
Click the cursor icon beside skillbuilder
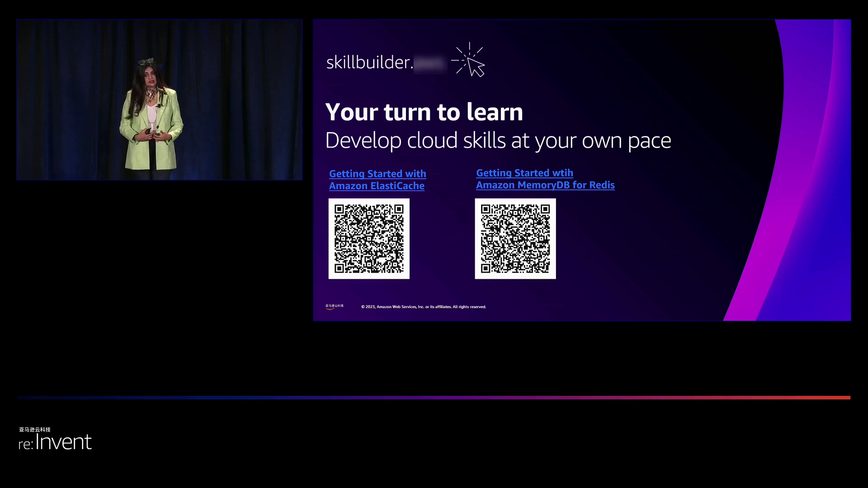point(469,60)
